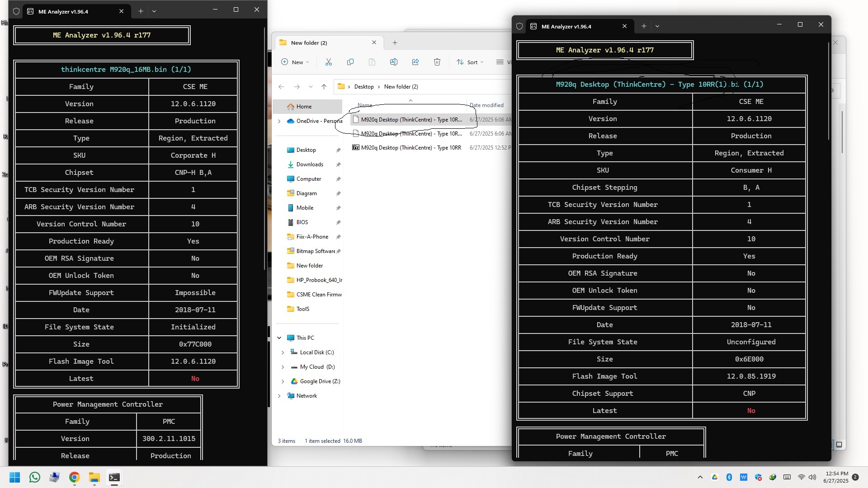Open the Windows Start menu
Screen dimensions: 868x488
click(14, 478)
